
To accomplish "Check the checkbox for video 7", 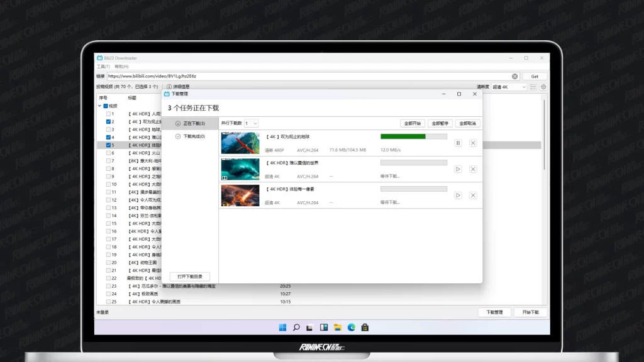I will click(109, 161).
